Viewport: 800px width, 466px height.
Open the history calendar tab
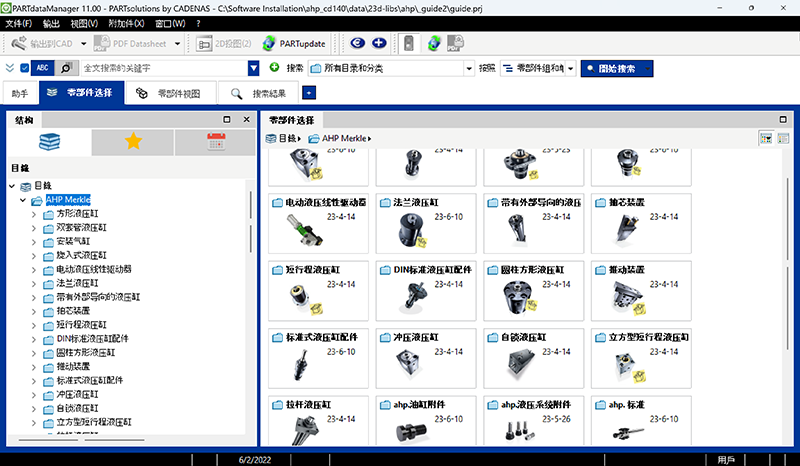coord(216,142)
